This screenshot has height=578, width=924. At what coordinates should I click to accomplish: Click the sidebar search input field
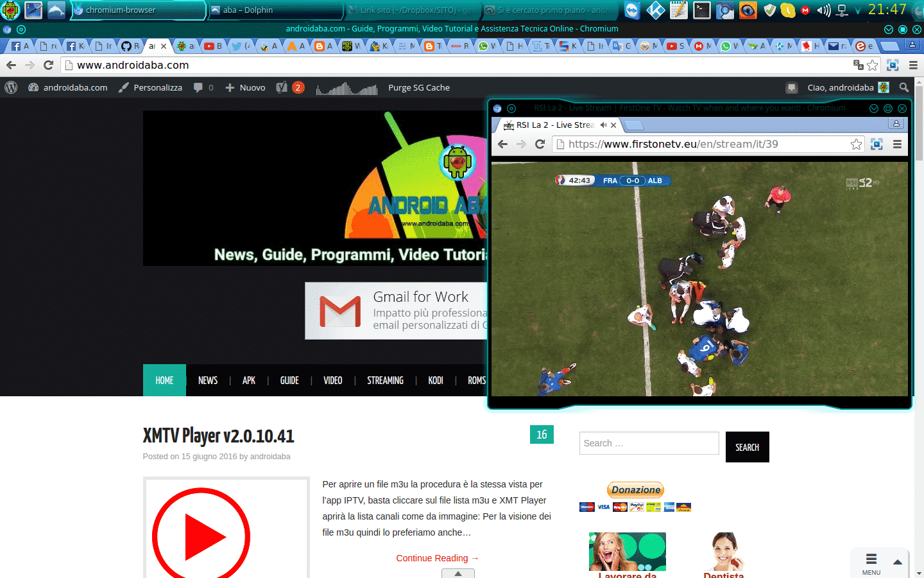click(x=649, y=443)
